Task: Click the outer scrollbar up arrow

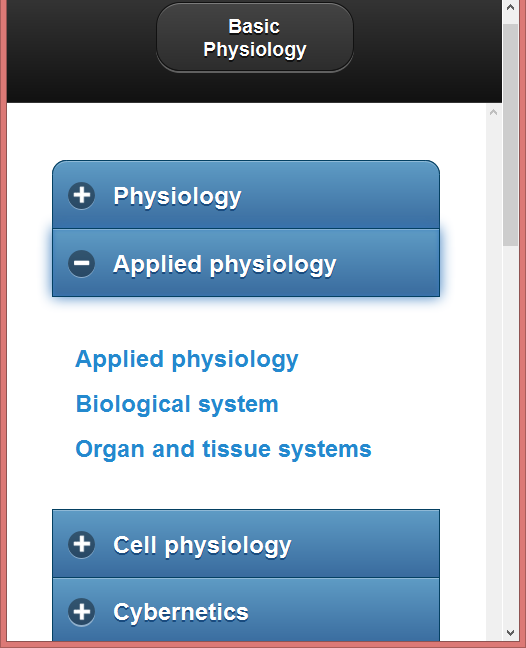Action: pos(510,7)
